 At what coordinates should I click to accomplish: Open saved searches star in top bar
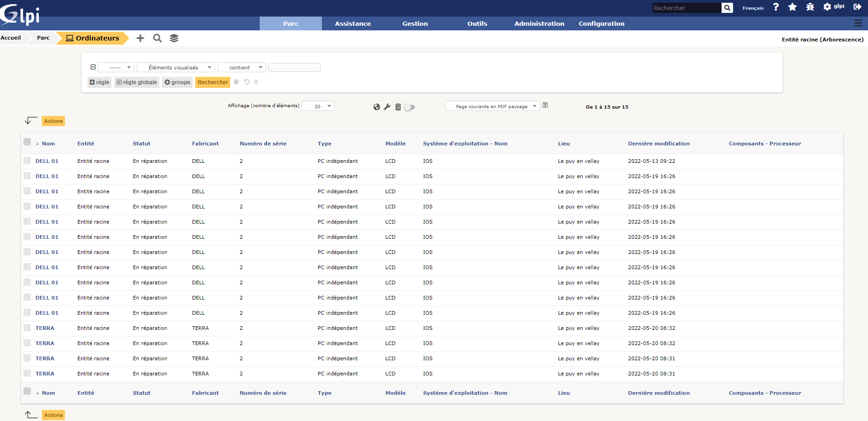[x=792, y=7]
